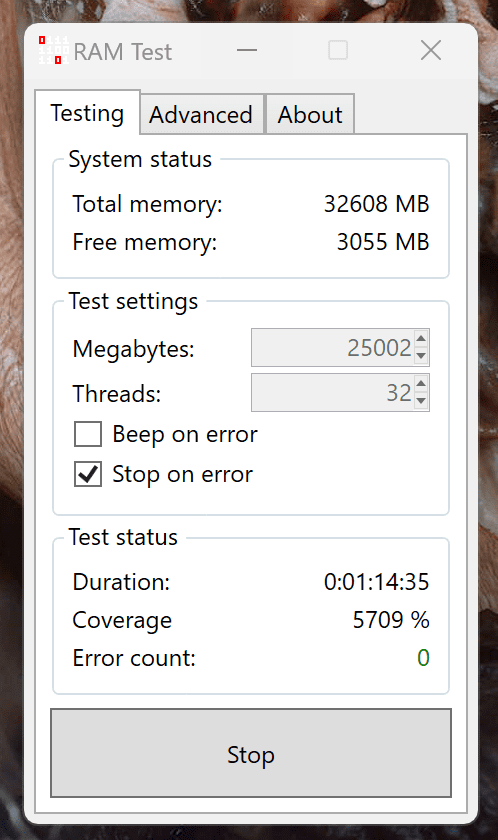Screen dimensions: 498x840
Task: Click the RAM Test app icon in title bar
Action: coord(54,50)
